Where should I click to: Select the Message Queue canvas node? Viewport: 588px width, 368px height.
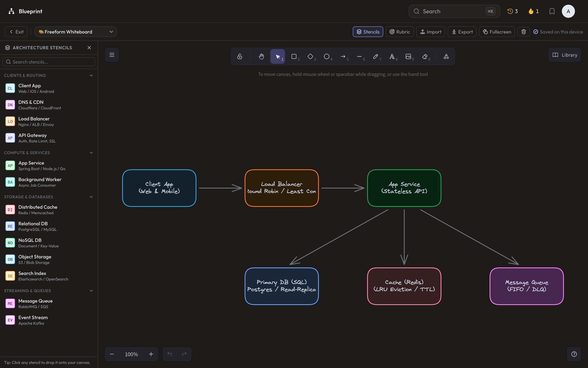click(x=527, y=286)
